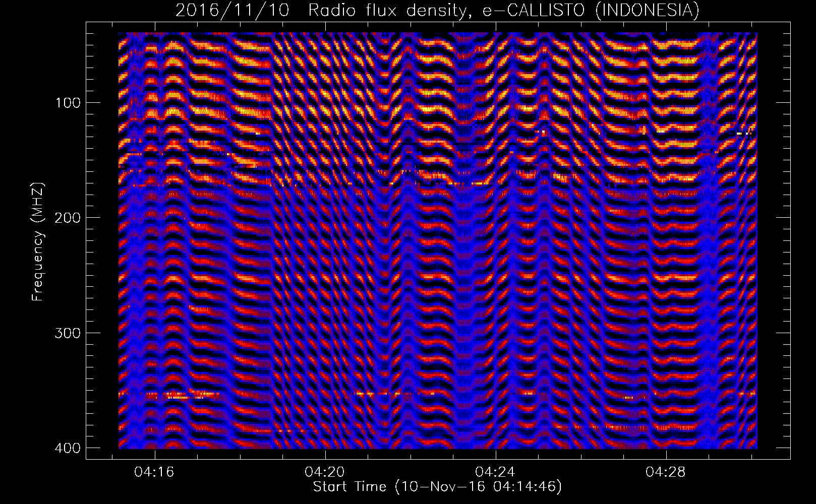Click the 100 frequency tick label
816x504 pixels.
[x=68, y=103]
